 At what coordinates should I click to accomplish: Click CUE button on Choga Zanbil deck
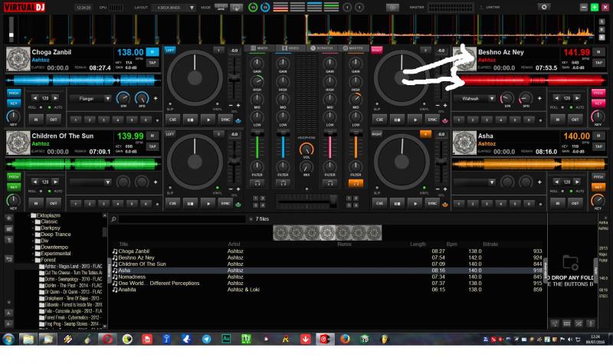click(172, 120)
